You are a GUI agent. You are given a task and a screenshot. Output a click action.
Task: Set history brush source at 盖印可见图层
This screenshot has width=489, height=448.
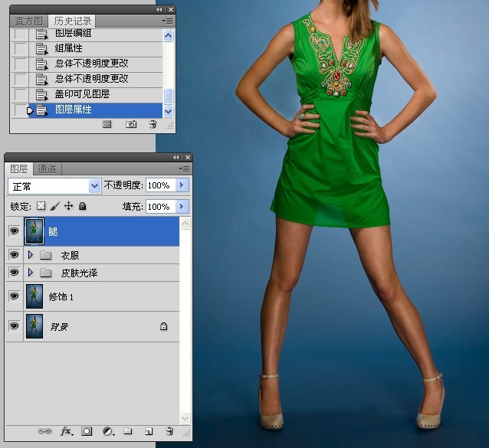tap(21, 94)
